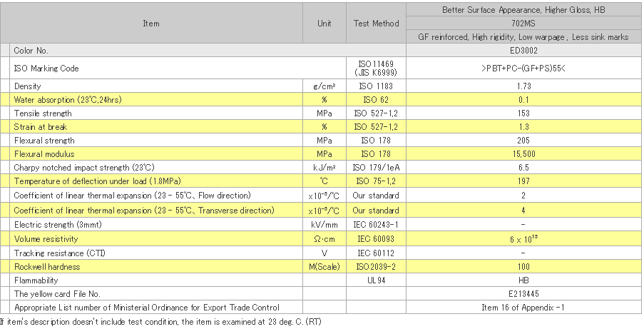644x329 pixels.
Task: Select the Density value 1.73
Action: coord(523,86)
